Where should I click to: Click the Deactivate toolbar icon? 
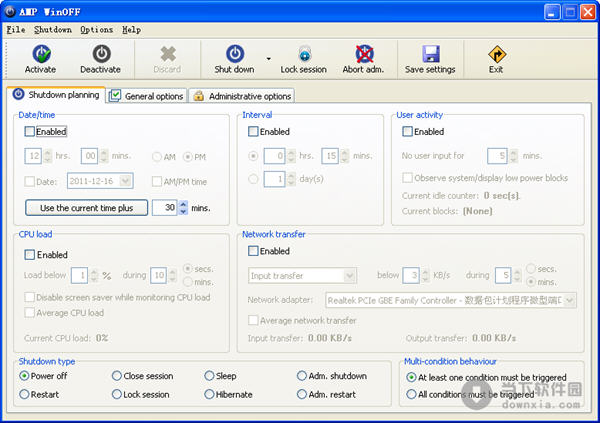tap(101, 54)
